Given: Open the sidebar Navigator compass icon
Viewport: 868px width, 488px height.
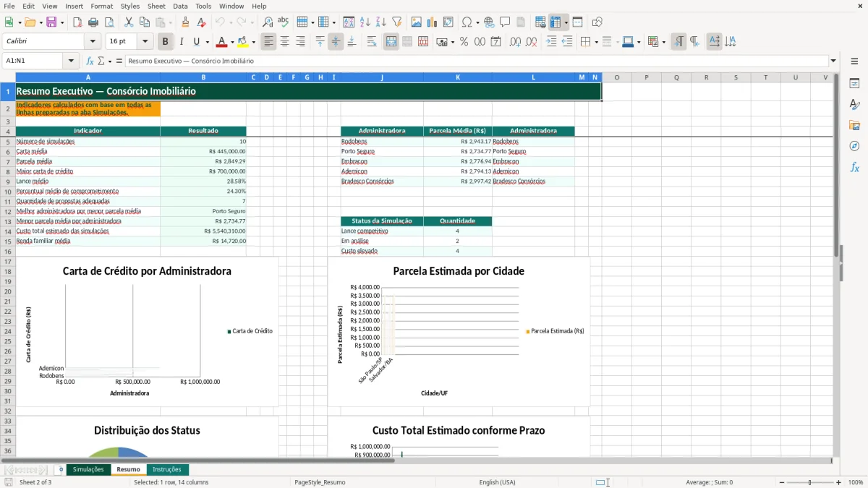Looking at the screenshot, I should (x=855, y=147).
